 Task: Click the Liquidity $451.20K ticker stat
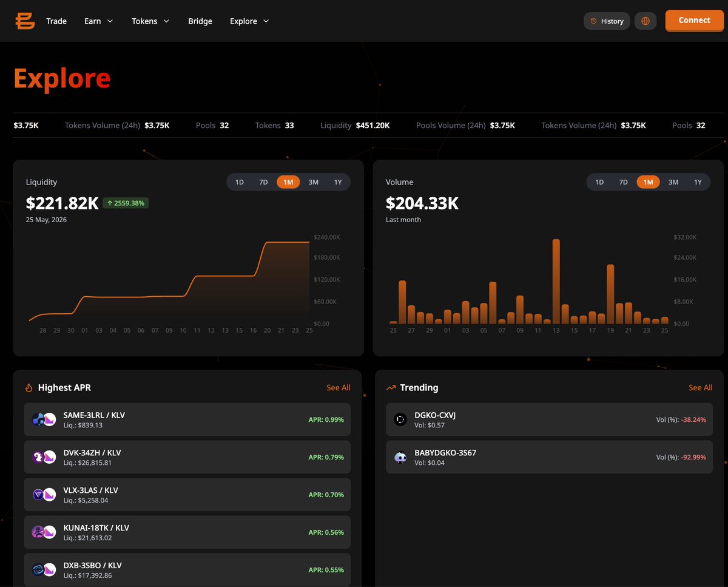(x=355, y=126)
